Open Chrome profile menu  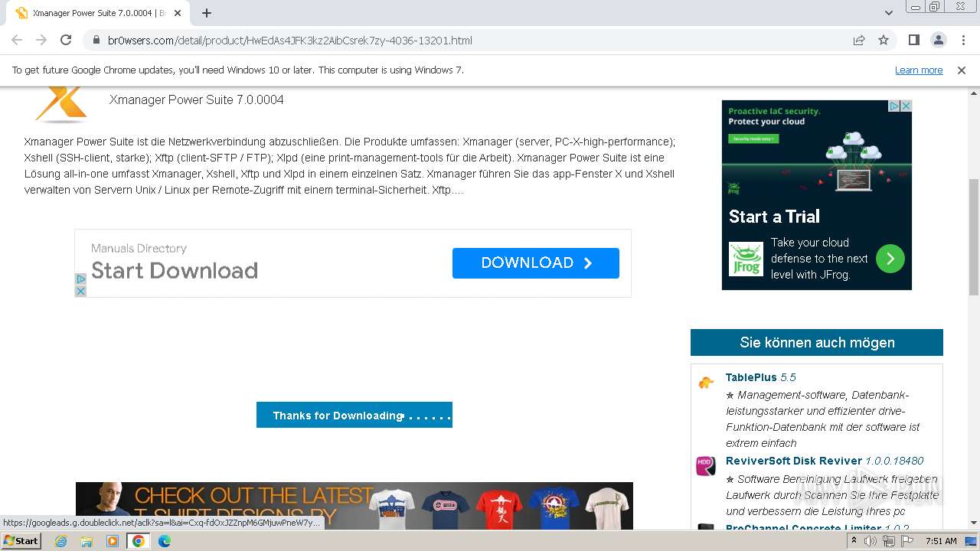[x=938, y=40]
